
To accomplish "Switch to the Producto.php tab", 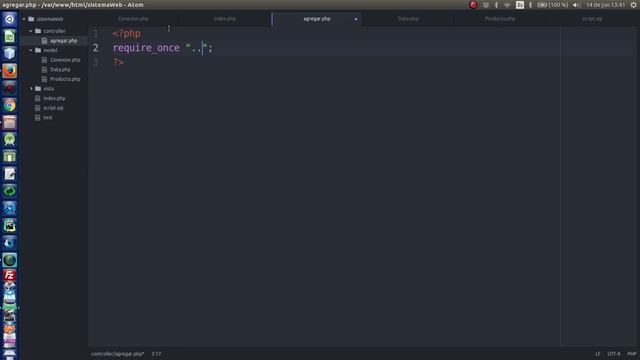I will (500, 19).
